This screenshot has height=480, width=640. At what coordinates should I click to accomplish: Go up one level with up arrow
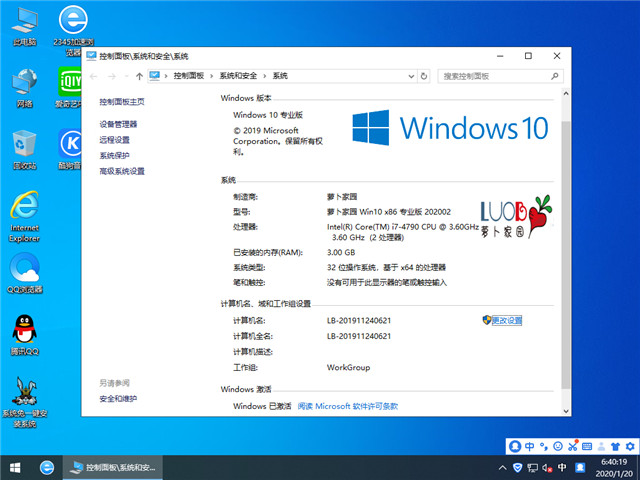point(139,76)
